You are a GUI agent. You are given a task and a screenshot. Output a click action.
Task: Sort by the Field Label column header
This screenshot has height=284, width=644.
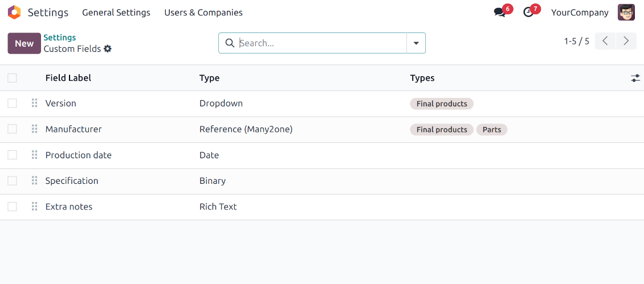68,78
